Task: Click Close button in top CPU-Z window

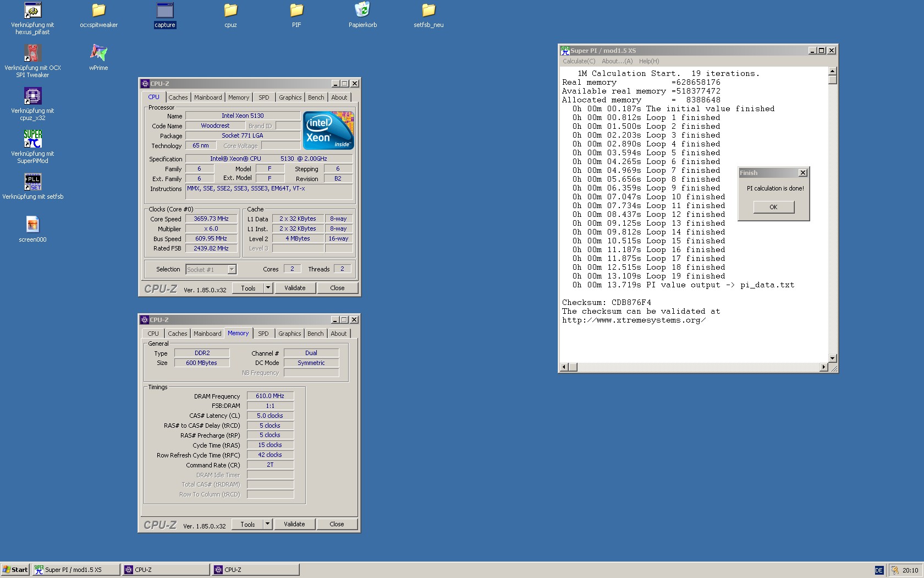Action: [x=337, y=288]
